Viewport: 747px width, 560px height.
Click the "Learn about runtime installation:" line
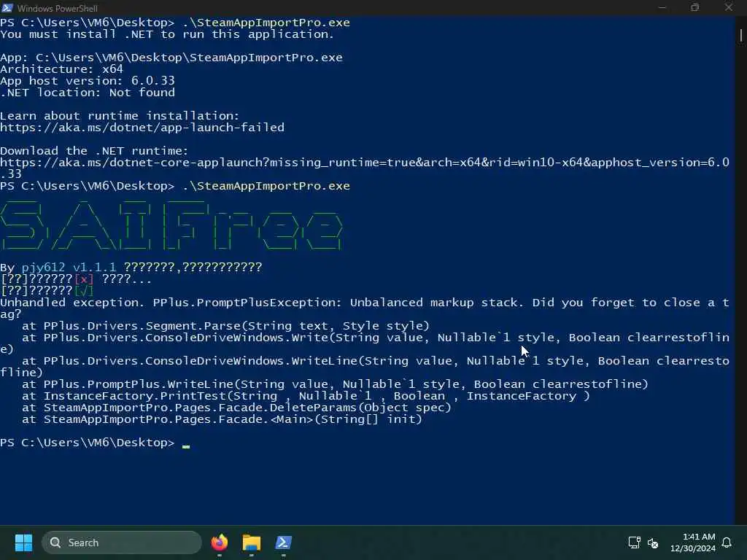click(x=120, y=116)
